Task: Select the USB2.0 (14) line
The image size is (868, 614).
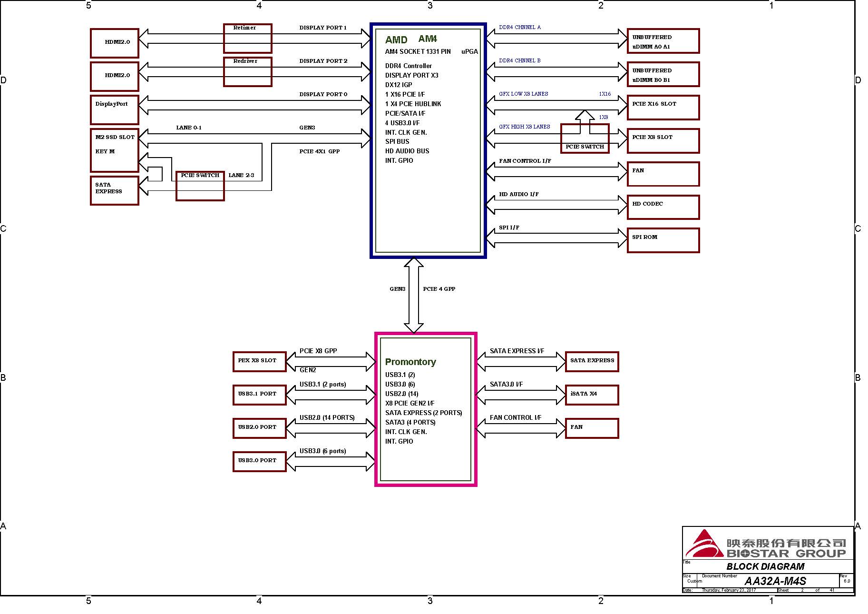Action: [402, 394]
